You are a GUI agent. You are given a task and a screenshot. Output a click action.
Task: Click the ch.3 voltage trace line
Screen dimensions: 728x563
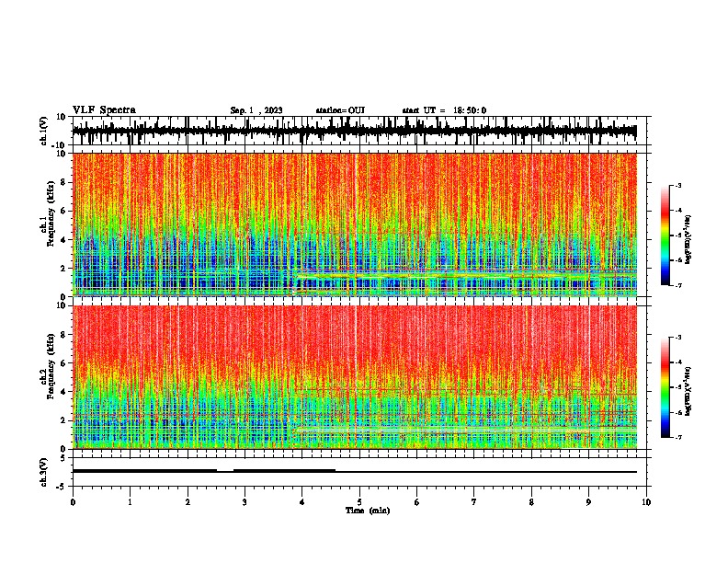(x=355, y=471)
